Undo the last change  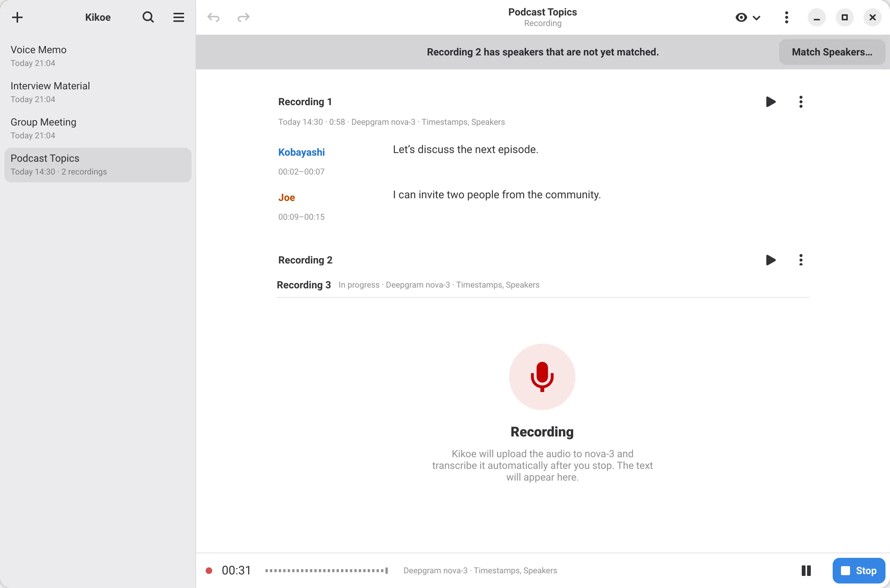tap(213, 17)
